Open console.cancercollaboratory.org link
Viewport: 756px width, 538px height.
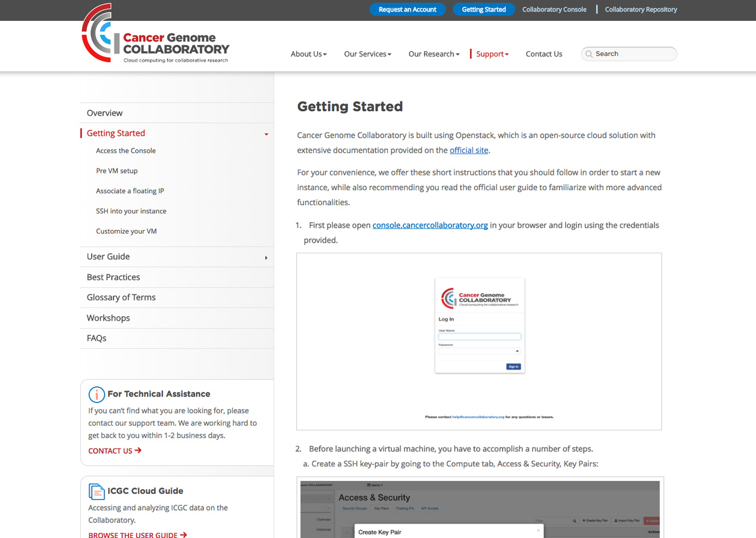430,225
